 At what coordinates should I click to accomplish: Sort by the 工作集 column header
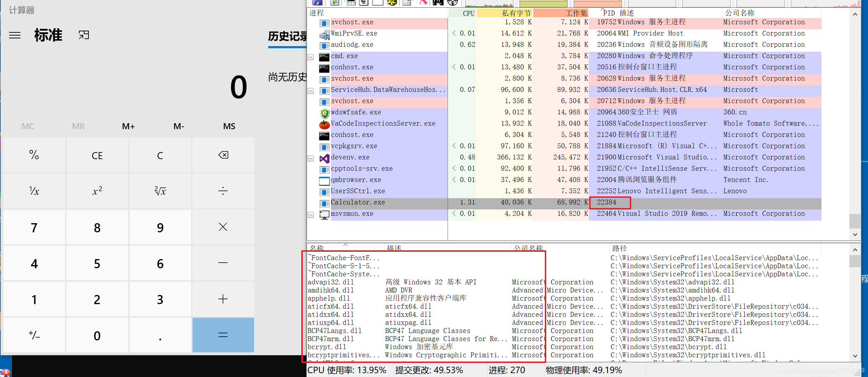pyautogui.click(x=561, y=13)
